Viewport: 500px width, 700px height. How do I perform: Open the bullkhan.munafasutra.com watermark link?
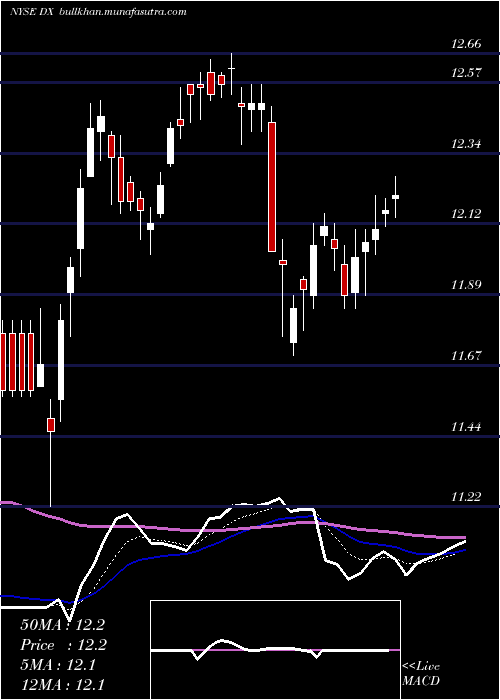pos(122,12)
